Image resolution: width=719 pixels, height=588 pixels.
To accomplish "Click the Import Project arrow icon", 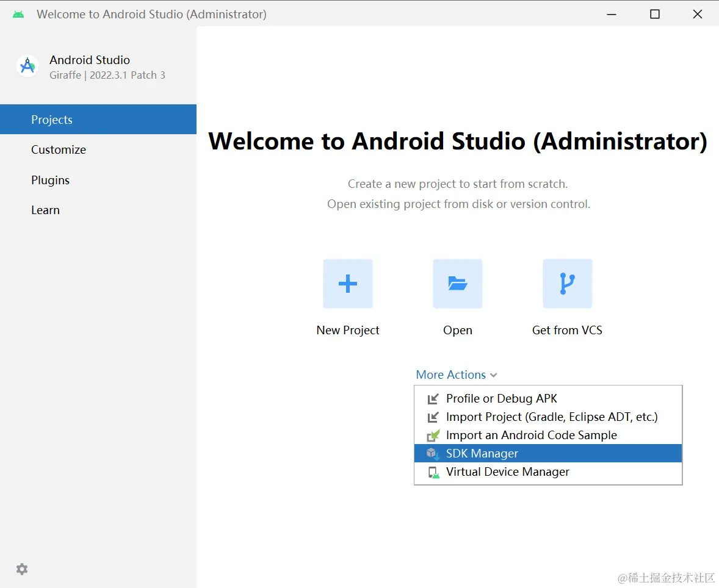I will pyautogui.click(x=433, y=417).
